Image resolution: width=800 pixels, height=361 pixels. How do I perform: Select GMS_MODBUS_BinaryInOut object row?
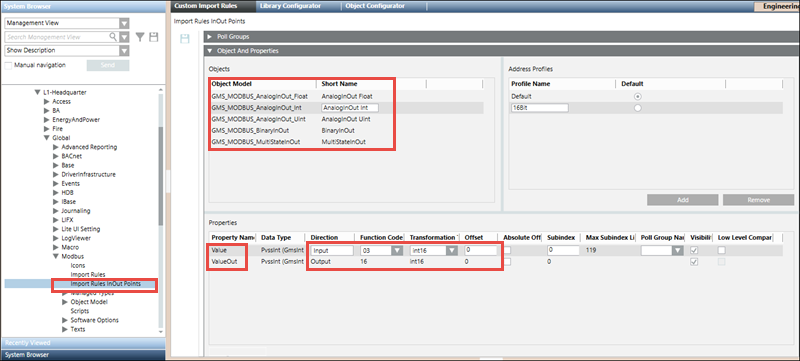click(x=346, y=131)
